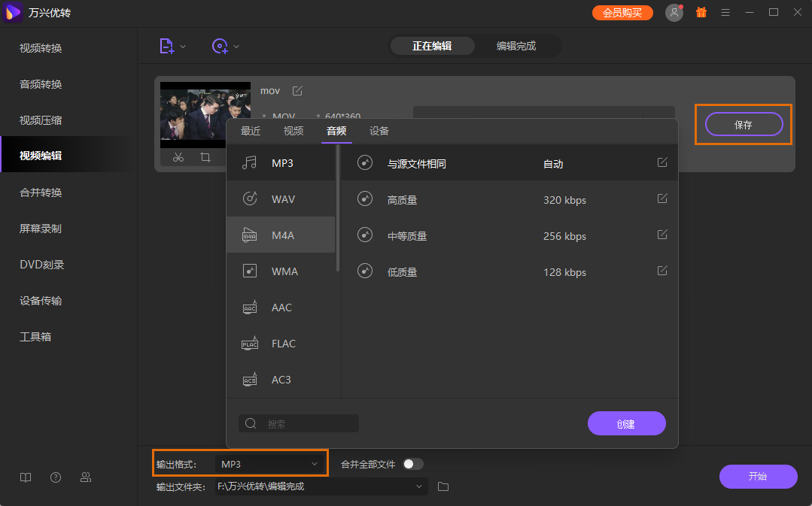Switch to the 编辑完成 tab
Screen dimensions: 812x506
click(516, 46)
